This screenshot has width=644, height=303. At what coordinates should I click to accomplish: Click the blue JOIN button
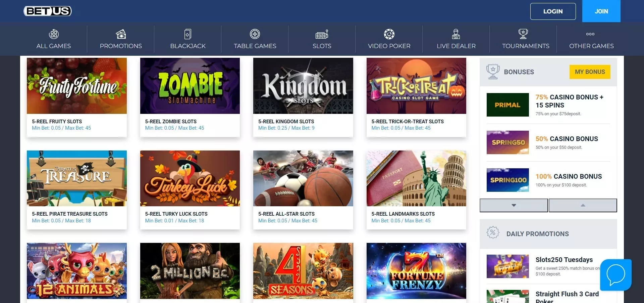pyautogui.click(x=601, y=11)
